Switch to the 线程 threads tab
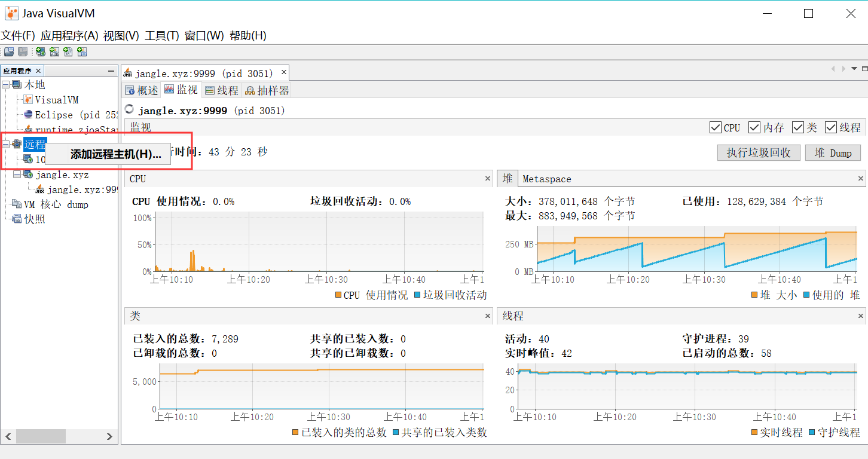 click(x=221, y=90)
